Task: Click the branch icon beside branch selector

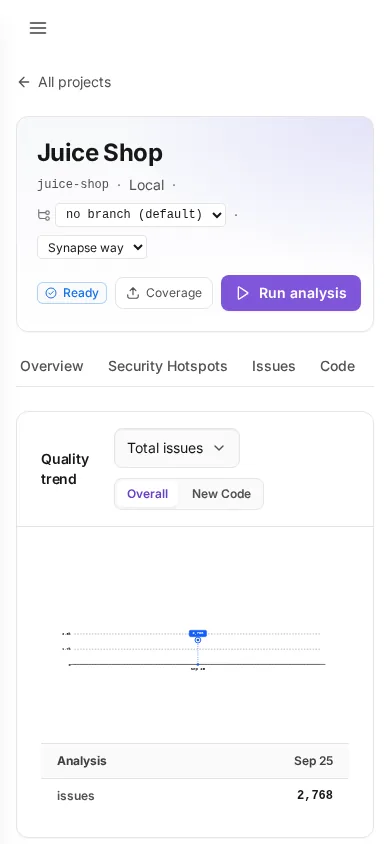Action: click(44, 215)
